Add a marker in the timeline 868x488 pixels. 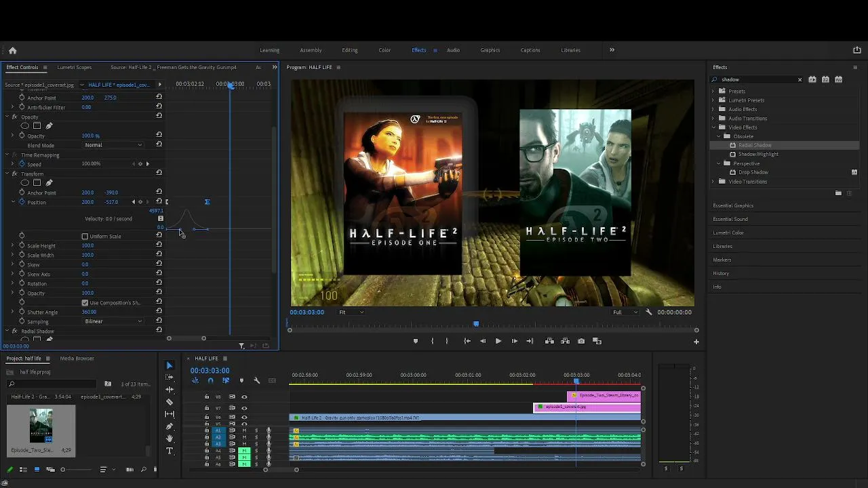point(241,380)
